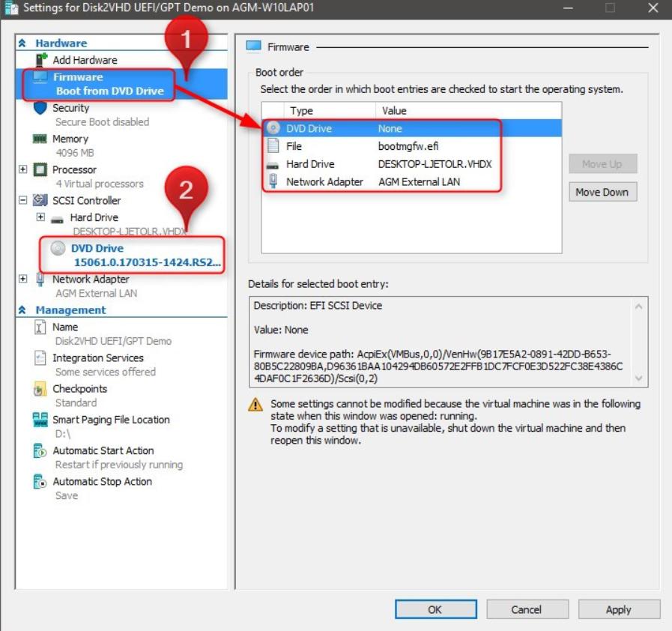This screenshot has width=672, height=631.
Task: Click the warning triangle icon
Action: (x=255, y=404)
